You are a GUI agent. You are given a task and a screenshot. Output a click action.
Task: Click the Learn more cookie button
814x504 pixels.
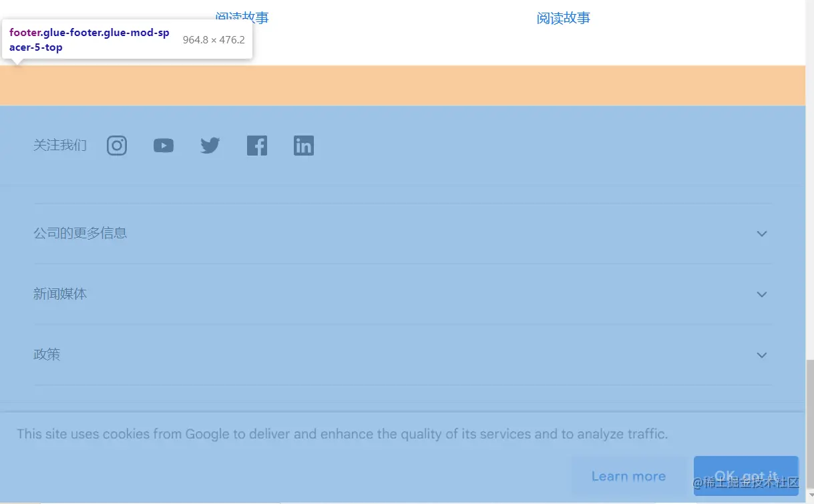click(629, 476)
